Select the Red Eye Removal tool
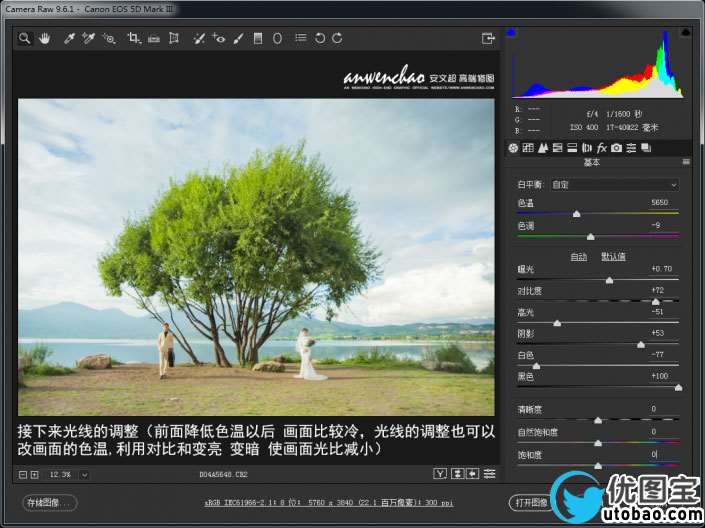Image resolution: width=705 pixels, height=528 pixels. [219, 38]
